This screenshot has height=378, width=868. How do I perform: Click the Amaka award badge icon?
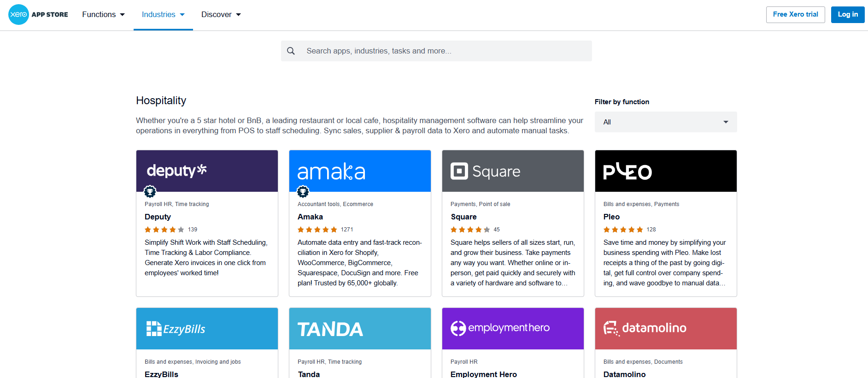303,191
